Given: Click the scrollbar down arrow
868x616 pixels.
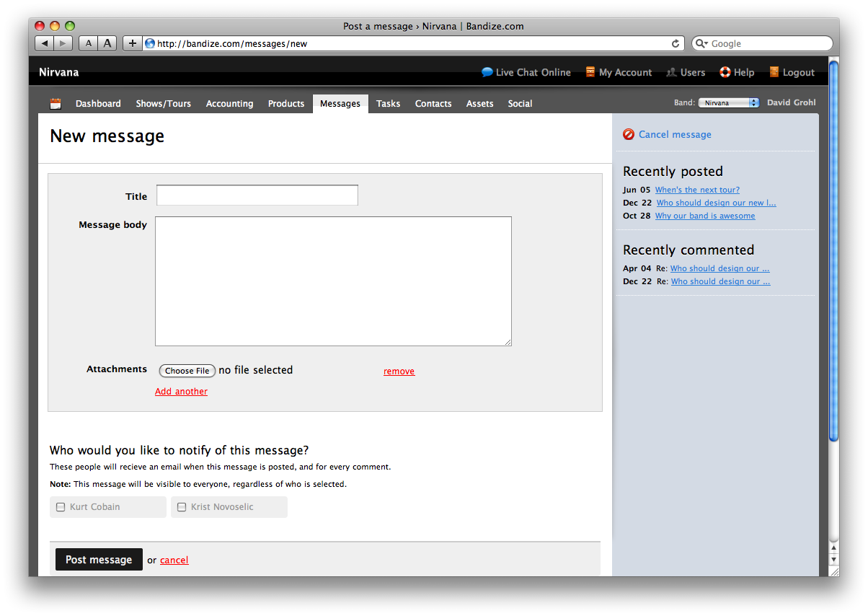Looking at the screenshot, I should coord(834,560).
